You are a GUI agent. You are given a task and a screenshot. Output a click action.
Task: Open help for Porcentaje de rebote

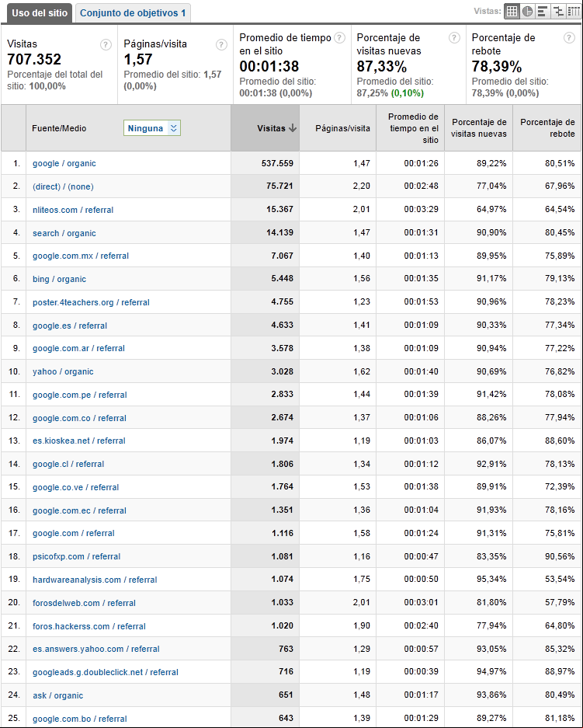coord(569,38)
